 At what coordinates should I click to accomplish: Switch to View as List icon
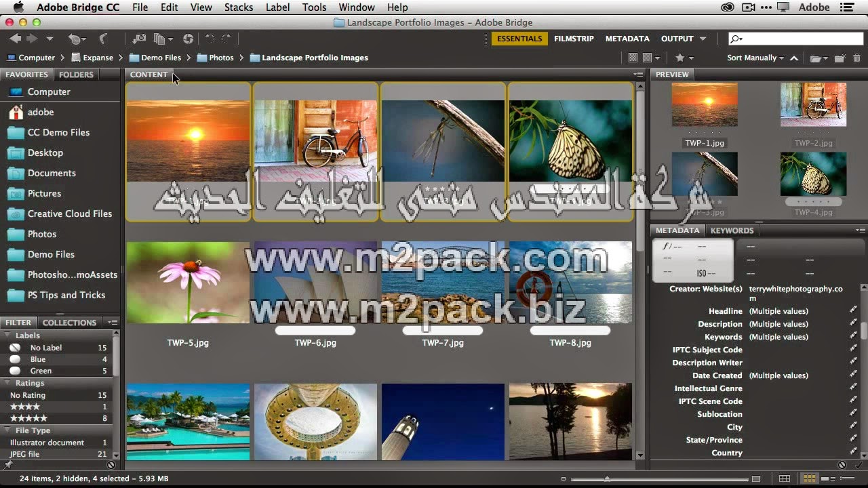point(847,479)
